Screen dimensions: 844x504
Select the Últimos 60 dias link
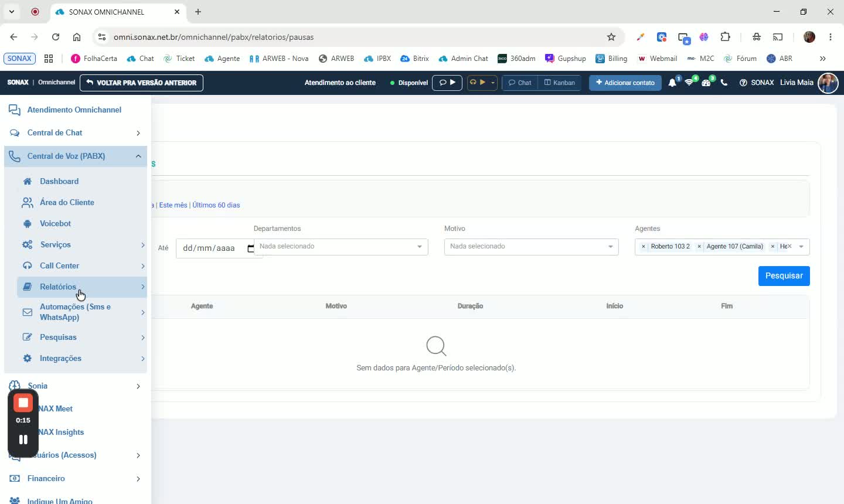(216, 205)
